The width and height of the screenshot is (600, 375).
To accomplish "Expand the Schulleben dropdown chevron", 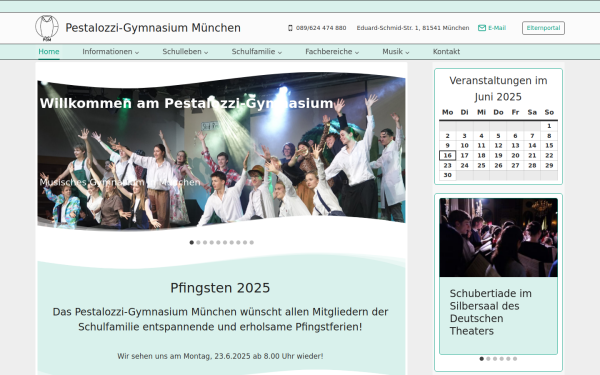I will coord(206,52).
